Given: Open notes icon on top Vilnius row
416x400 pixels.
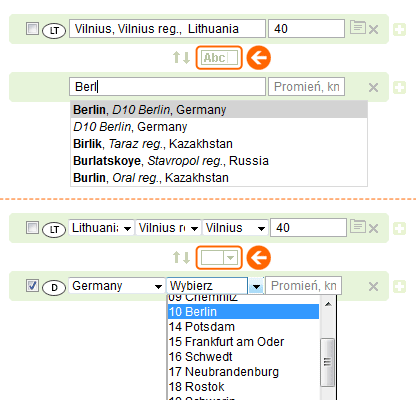Looking at the screenshot, I should click(358, 27).
